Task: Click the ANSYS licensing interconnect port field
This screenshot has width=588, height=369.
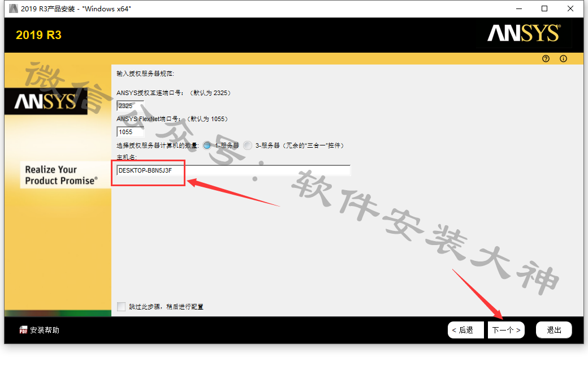Action: pyautogui.click(x=130, y=106)
